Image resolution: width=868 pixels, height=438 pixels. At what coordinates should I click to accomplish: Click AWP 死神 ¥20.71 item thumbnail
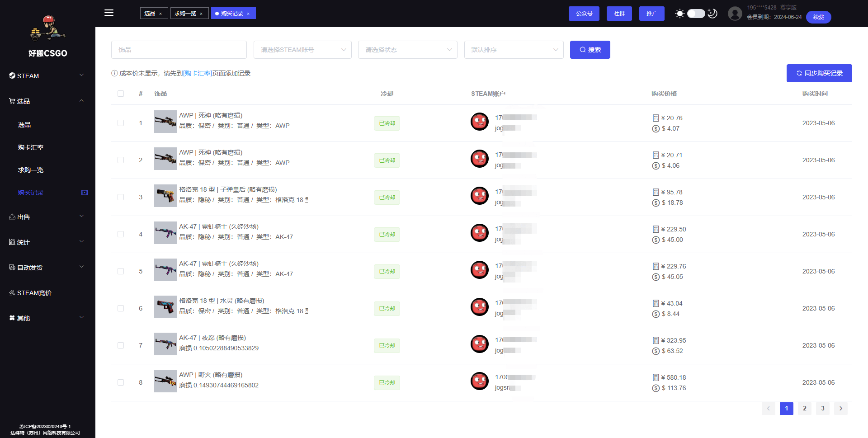point(165,159)
